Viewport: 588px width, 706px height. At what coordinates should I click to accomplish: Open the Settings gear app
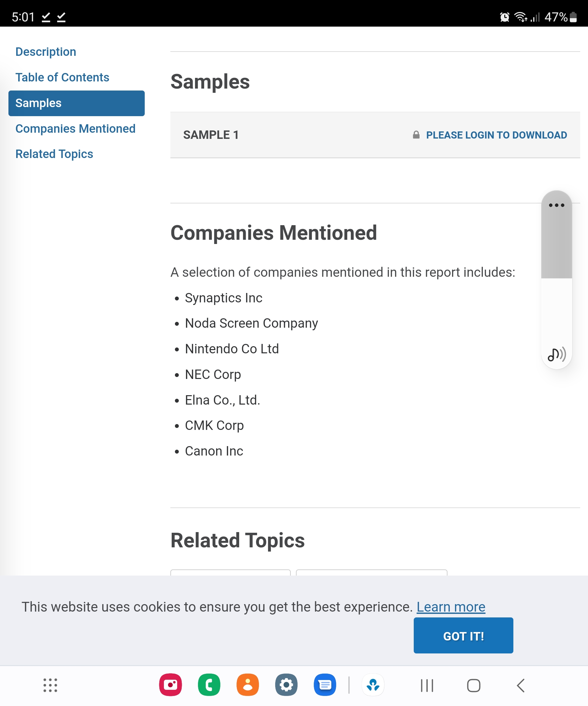pyautogui.click(x=286, y=685)
